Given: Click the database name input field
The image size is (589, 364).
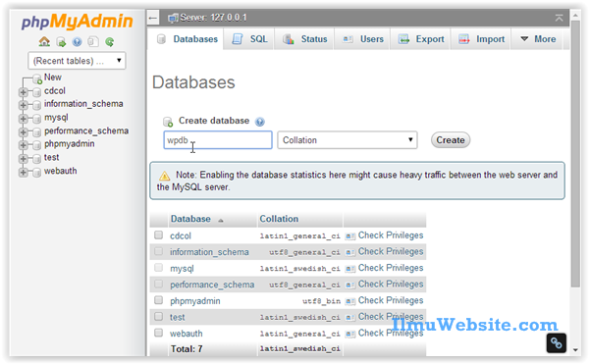Looking at the screenshot, I should [x=218, y=140].
